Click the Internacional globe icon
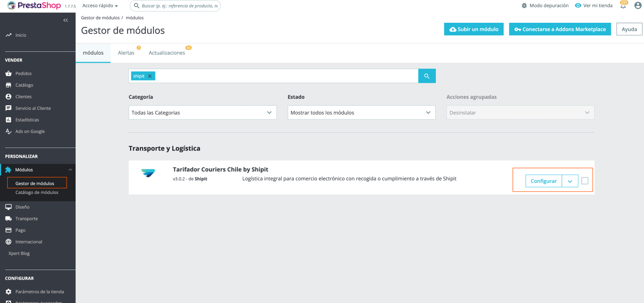Image resolution: width=644 pixels, height=303 pixels. [x=9, y=242]
